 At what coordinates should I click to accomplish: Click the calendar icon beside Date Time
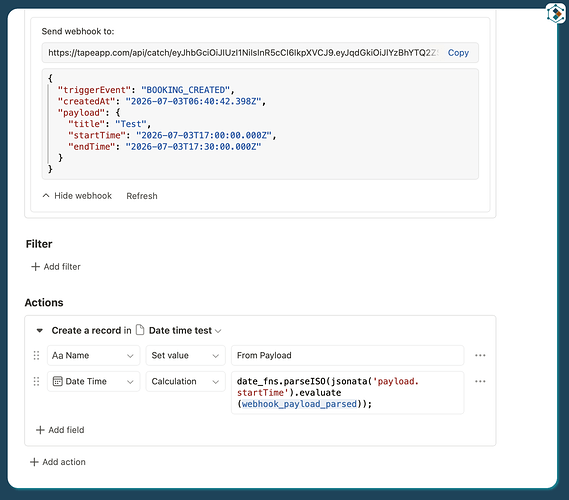[x=58, y=381]
